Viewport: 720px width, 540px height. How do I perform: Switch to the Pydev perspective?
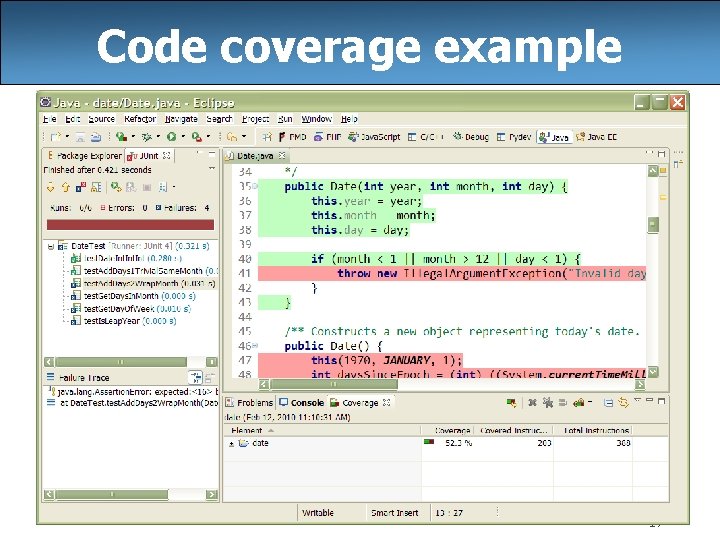point(514,137)
